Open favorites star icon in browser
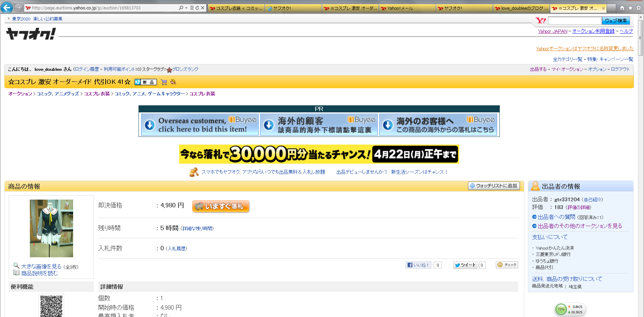This screenshot has width=644, height=317. click(630, 8)
